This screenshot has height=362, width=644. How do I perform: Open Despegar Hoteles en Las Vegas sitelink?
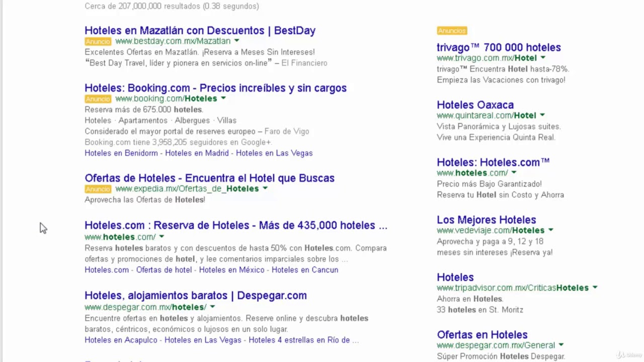pos(203,340)
